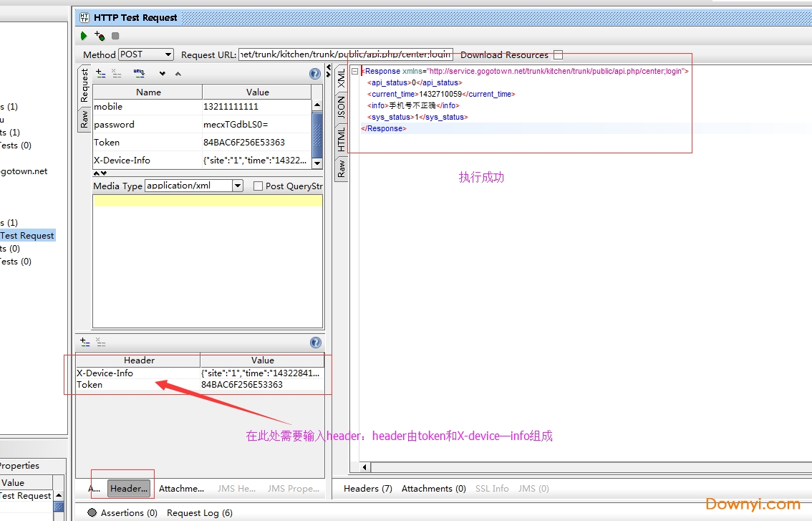The width and height of the screenshot is (812, 521).
Task: Check the Post QueryString option
Action: point(257,186)
